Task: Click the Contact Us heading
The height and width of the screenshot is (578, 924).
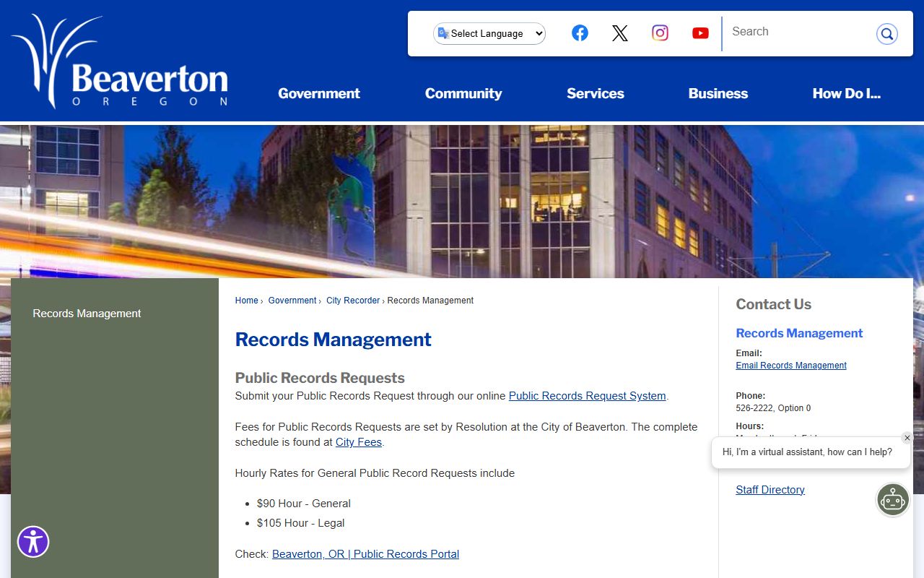Action: pyautogui.click(x=774, y=304)
